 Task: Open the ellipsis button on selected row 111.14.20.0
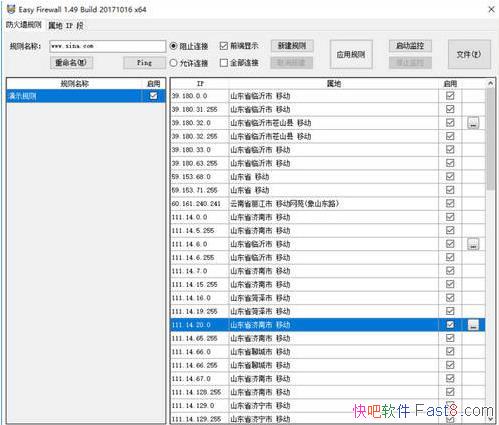pos(473,325)
